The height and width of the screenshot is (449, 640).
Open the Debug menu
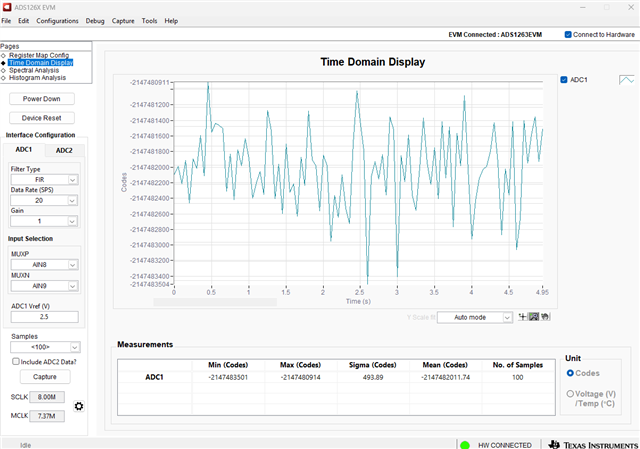(95, 21)
